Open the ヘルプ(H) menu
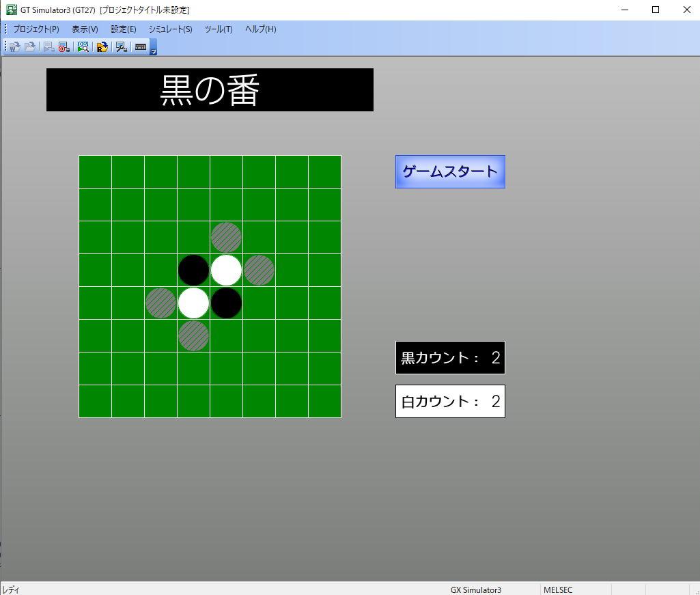 coord(260,29)
